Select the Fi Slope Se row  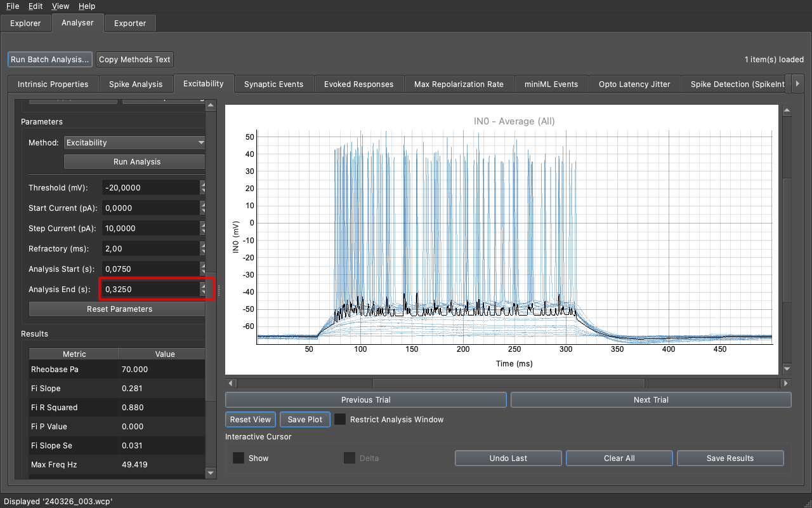coord(117,446)
